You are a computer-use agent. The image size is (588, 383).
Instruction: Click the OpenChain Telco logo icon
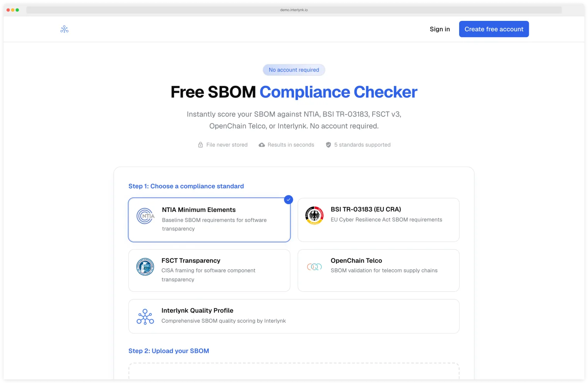pyautogui.click(x=314, y=267)
